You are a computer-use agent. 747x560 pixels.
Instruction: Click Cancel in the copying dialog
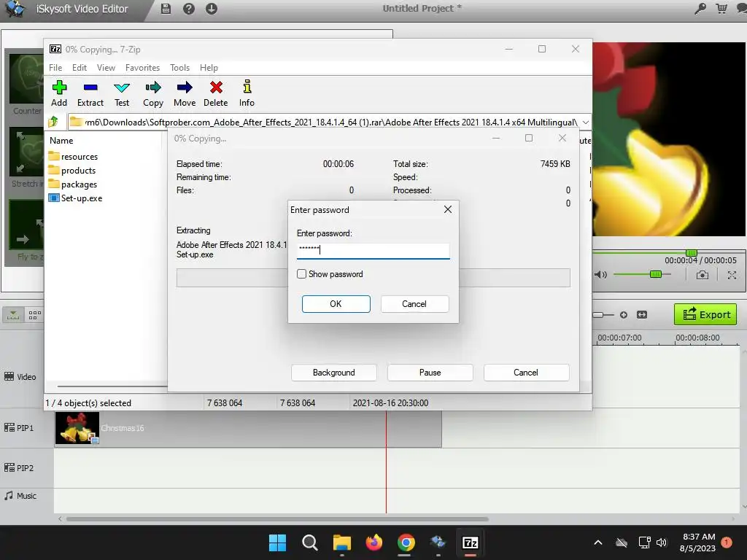coord(526,373)
